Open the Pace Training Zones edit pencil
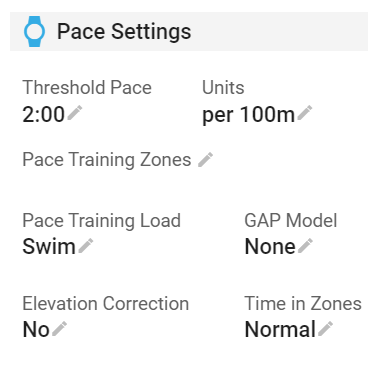 click(x=205, y=160)
